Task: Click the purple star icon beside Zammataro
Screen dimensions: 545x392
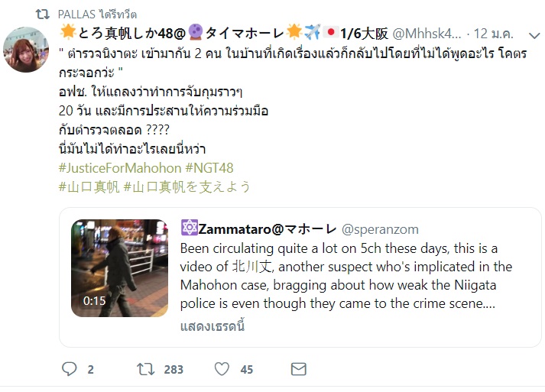Action: click(189, 228)
